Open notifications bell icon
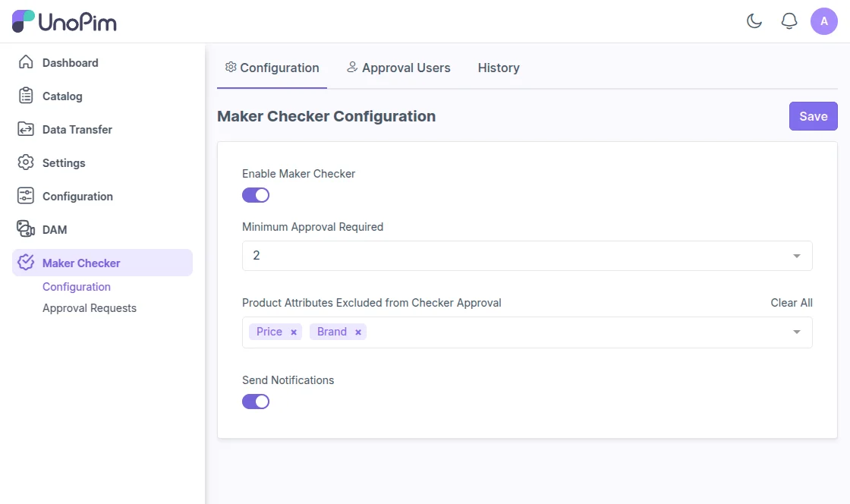This screenshot has width=850, height=504. pos(789,21)
